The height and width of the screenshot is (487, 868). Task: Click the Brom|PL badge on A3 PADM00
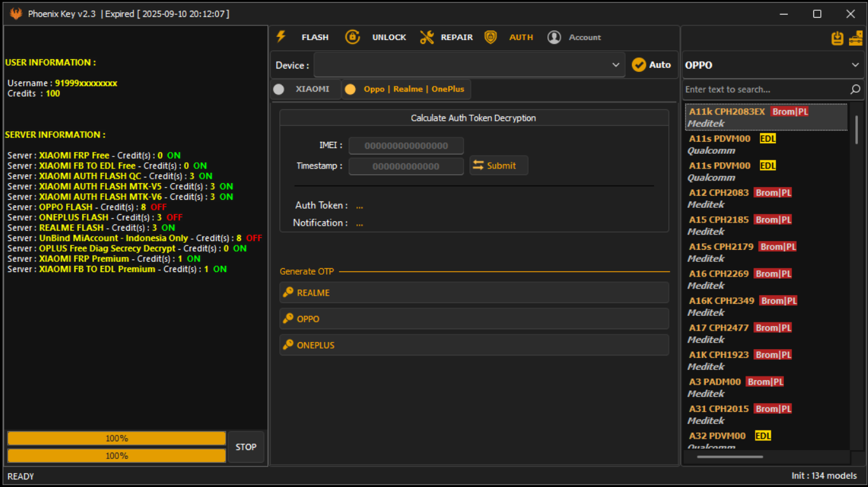pyautogui.click(x=765, y=381)
